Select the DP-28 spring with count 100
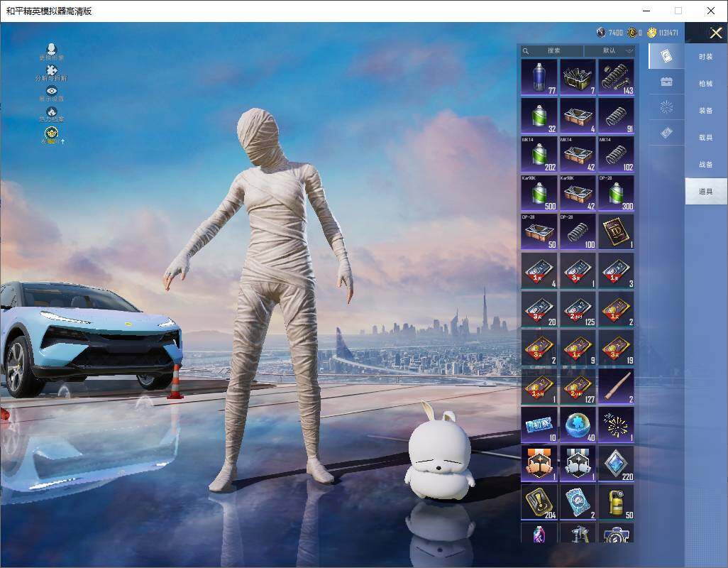The width and height of the screenshot is (728, 568). click(x=578, y=231)
